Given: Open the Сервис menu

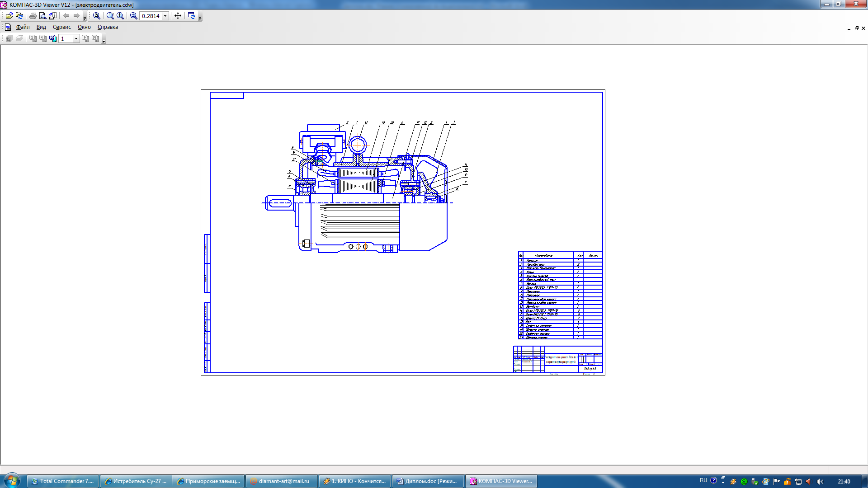Looking at the screenshot, I should (x=62, y=27).
